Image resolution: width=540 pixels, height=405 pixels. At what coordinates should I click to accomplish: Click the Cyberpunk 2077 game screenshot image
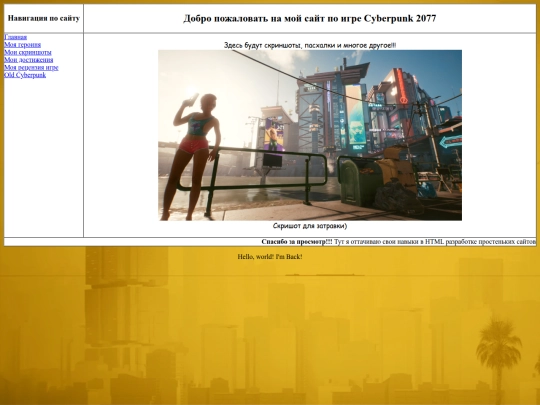[x=310, y=135]
